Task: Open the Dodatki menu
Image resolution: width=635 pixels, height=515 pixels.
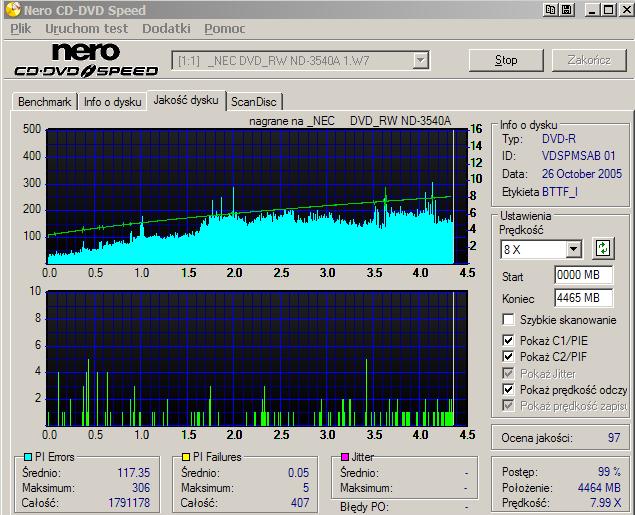Action: click(x=166, y=29)
